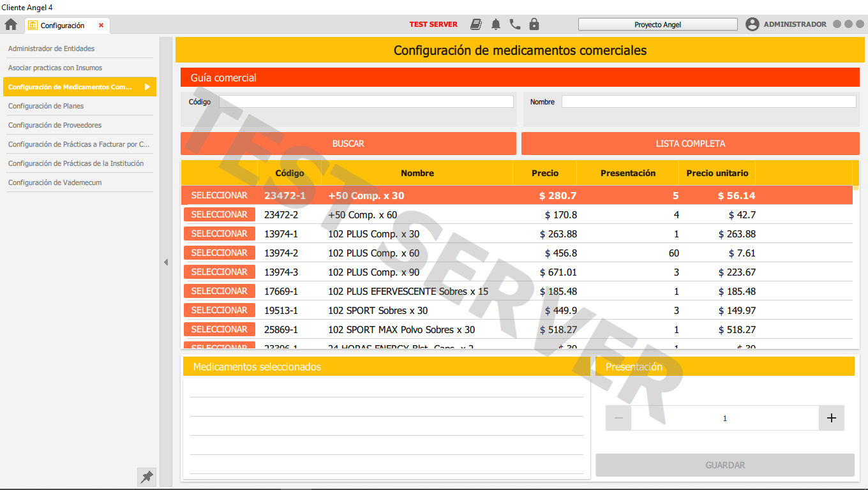
Task: Click the Home icon
Action: [10, 24]
